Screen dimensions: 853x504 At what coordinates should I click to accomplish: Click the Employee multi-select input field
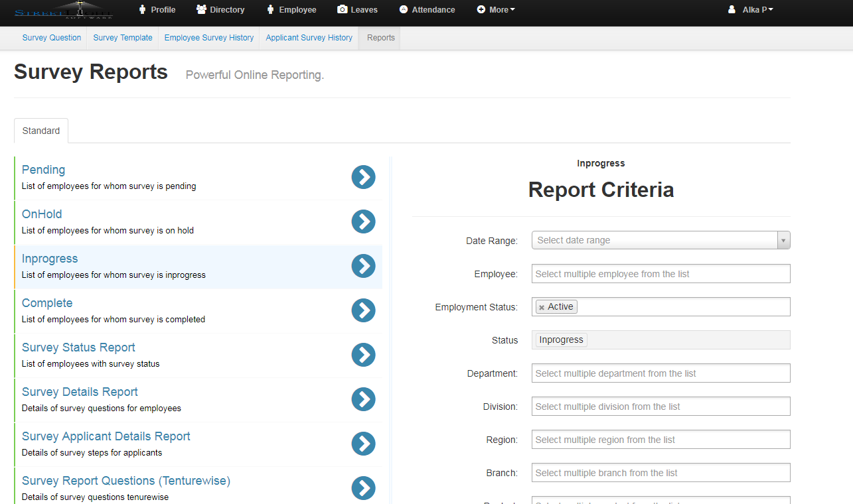tap(660, 274)
